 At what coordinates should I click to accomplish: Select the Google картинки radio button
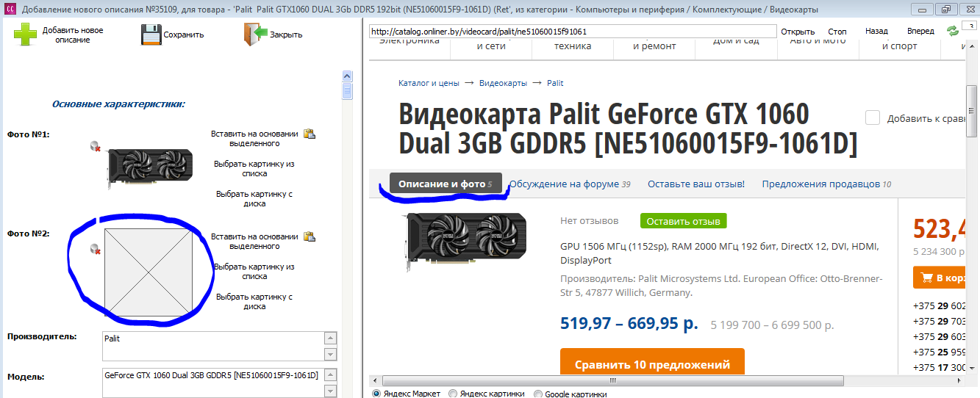point(538,394)
